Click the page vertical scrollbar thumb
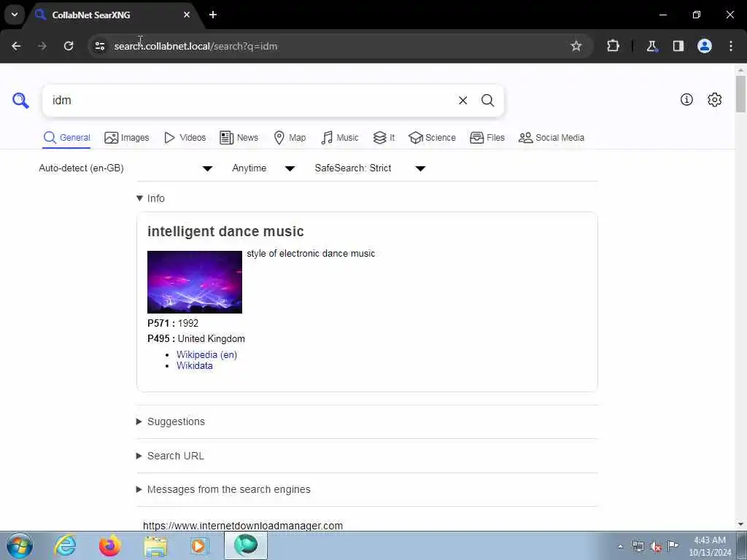Screen dimensions: 747x560 tap(740, 93)
